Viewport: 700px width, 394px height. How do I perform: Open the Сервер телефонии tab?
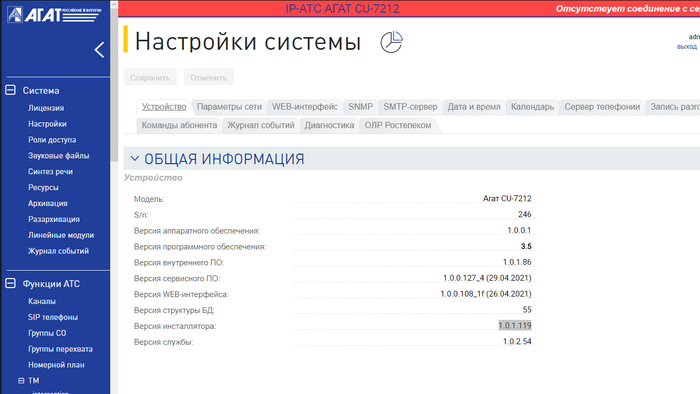click(602, 107)
